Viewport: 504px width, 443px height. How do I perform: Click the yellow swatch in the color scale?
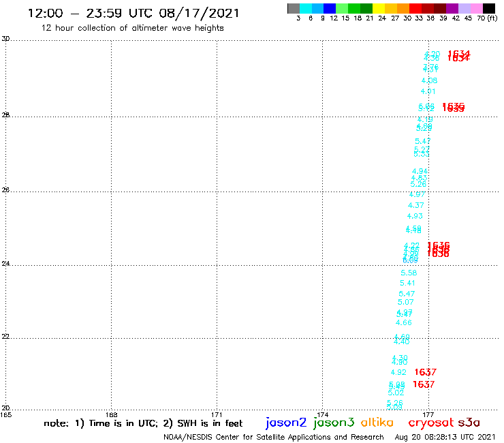click(x=379, y=8)
